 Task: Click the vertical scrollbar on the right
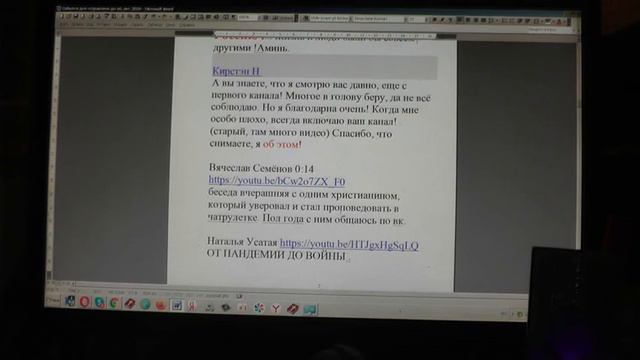[x=578, y=143]
